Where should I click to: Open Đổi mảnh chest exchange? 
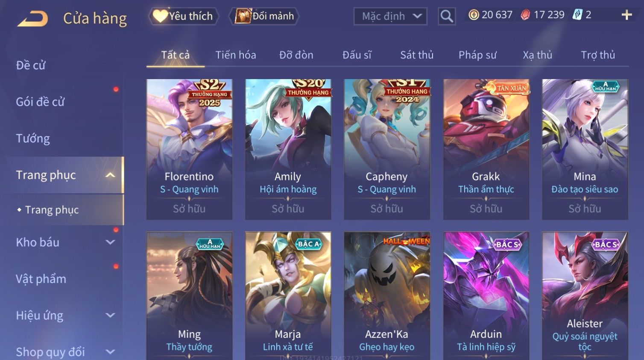coord(264,16)
